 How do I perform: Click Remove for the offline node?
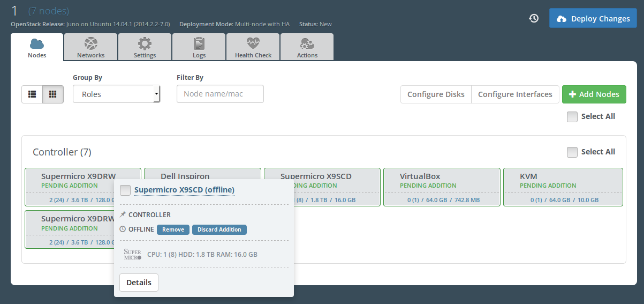click(173, 229)
